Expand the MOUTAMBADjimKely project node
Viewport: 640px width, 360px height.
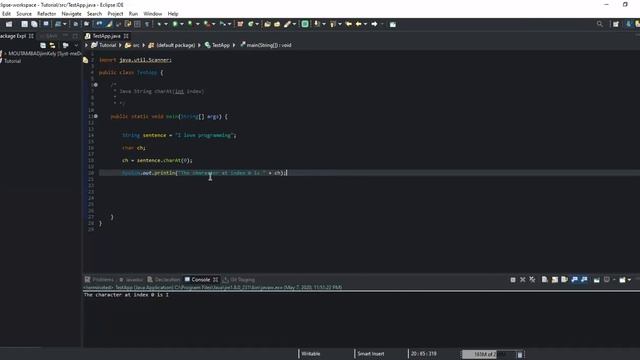pos(5,53)
